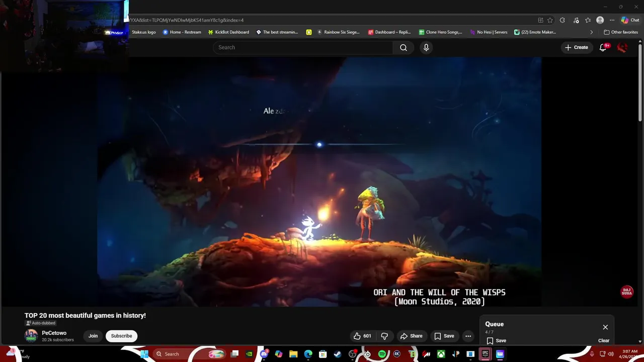Screen dimensions: 644x362
Task: Click the Create video button
Action: point(577,47)
